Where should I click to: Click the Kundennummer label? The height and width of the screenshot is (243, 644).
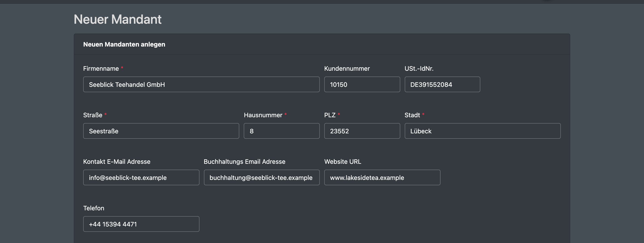347,68
